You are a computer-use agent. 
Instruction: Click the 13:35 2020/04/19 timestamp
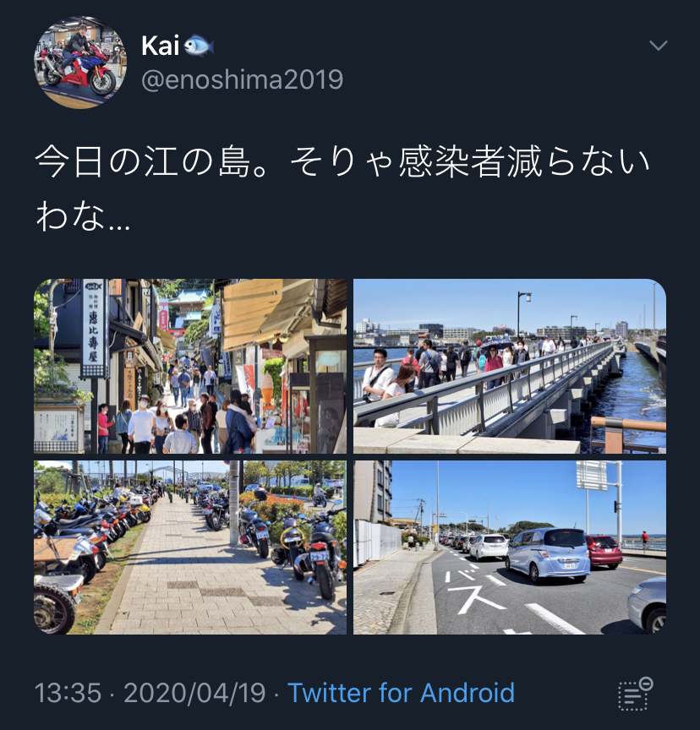[x=150, y=693]
